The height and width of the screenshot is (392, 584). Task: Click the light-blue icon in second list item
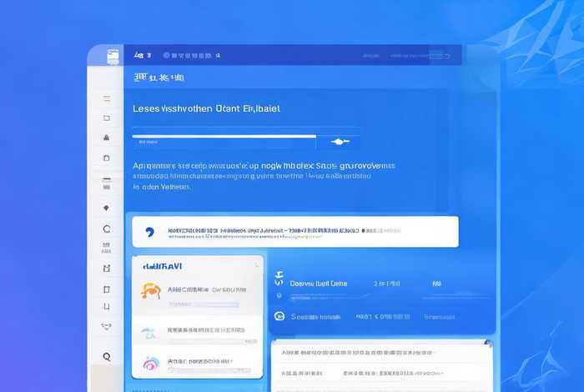coord(149,333)
